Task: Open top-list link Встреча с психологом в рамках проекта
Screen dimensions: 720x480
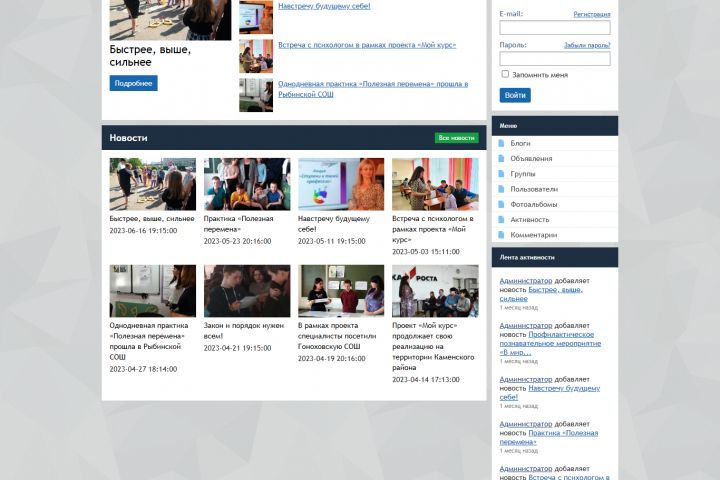Action: click(x=367, y=45)
